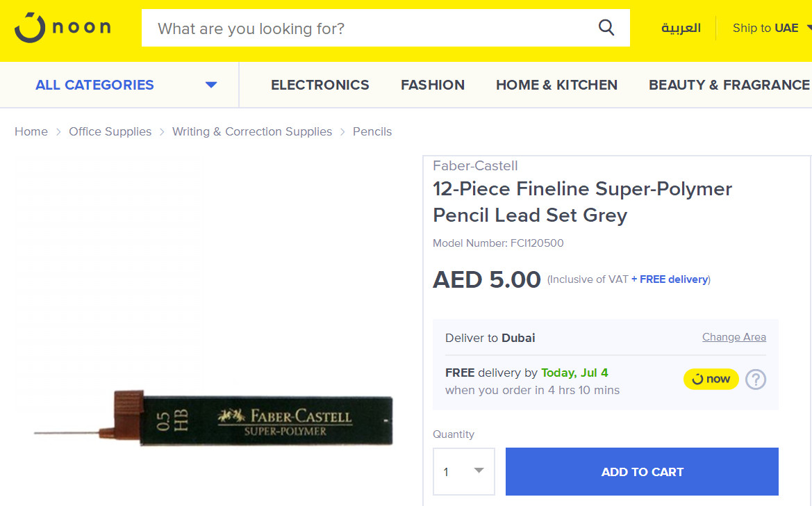Open the Electronics category

320,85
